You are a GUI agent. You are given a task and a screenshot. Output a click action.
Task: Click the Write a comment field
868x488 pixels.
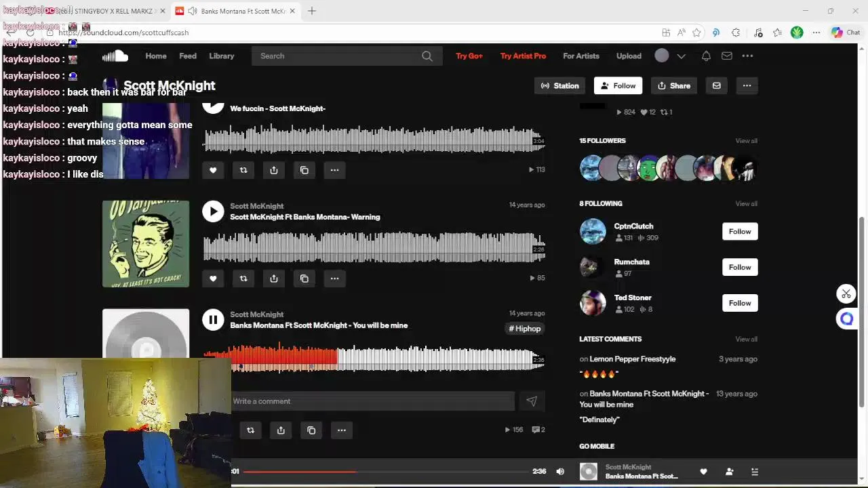point(372,401)
